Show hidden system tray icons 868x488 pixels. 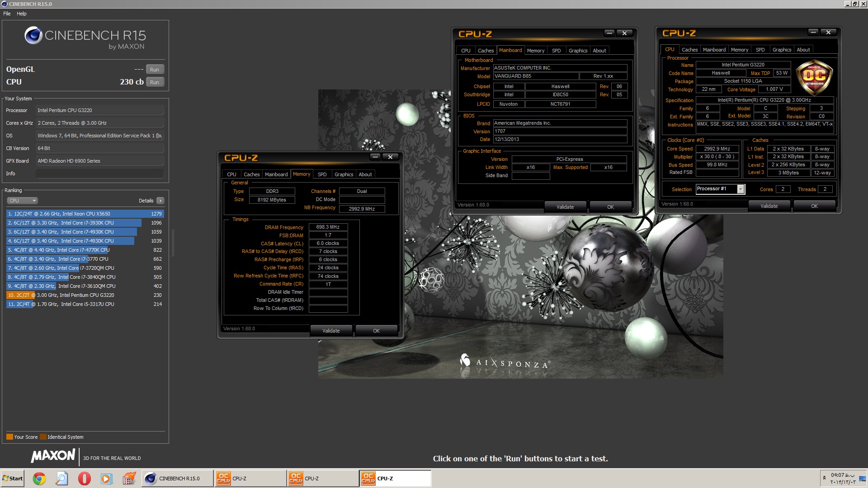(824, 478)
